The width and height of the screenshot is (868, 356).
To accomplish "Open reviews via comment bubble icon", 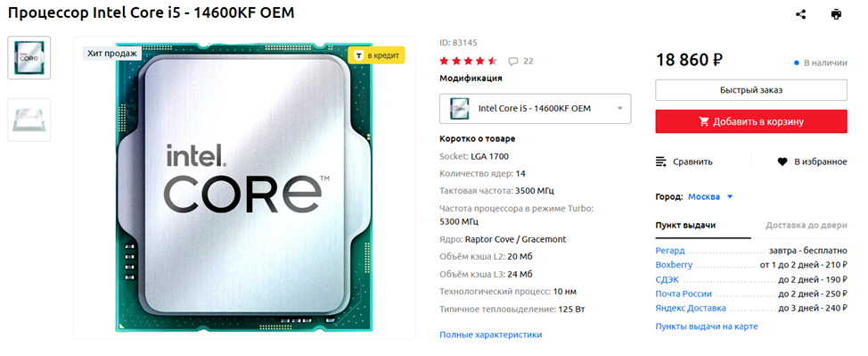I will click(513, 61).
